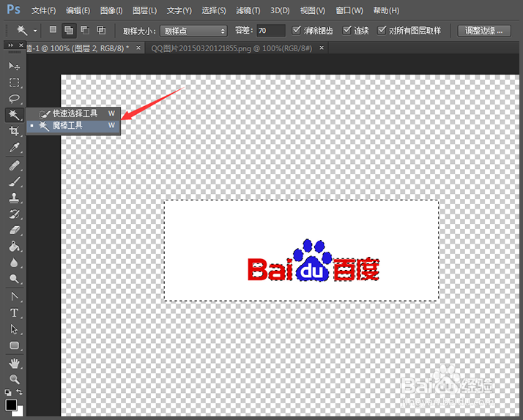Click the black foreground color swatch
The image size is (523, 420).
coord(11,405)
